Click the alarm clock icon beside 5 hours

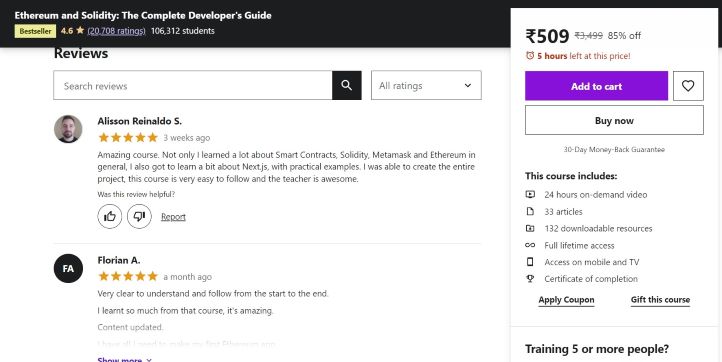[x=530, y=56]
